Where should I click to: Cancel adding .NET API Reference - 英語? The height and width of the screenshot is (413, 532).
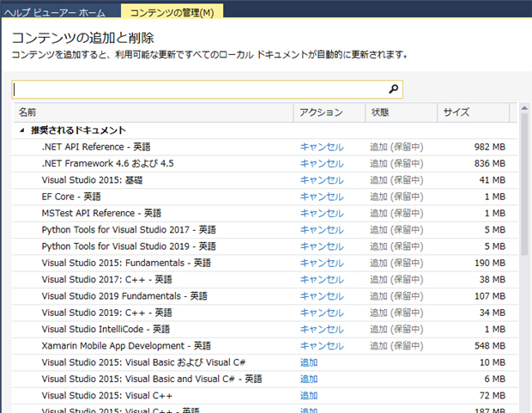pos(322,147)
